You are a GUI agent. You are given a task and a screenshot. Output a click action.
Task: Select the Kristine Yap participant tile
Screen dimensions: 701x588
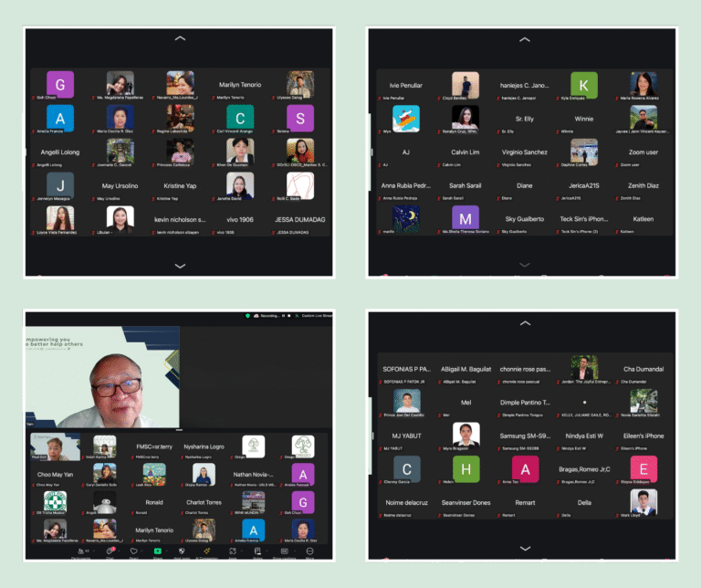(x=180, y=186)
